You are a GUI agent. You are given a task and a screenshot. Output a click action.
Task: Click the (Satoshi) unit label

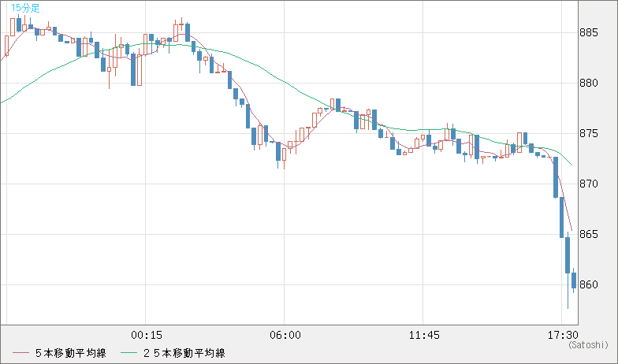588,345
